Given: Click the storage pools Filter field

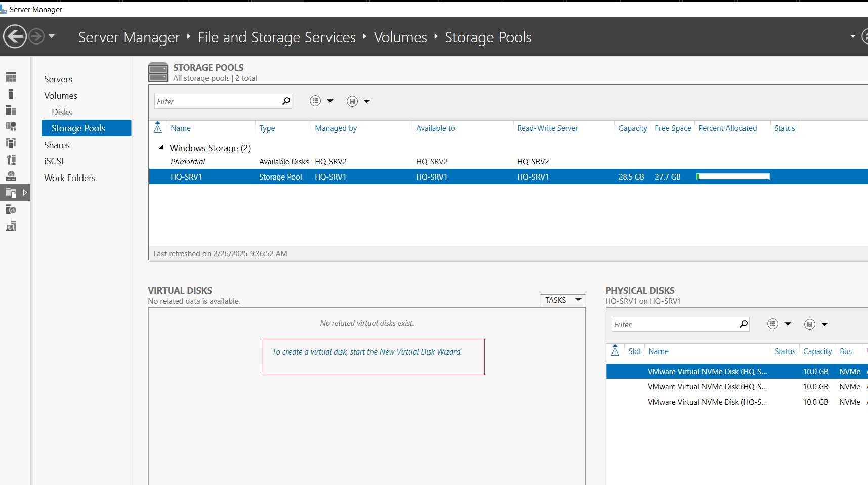Looking at the screenshot, I should click(x=218, y=101).
